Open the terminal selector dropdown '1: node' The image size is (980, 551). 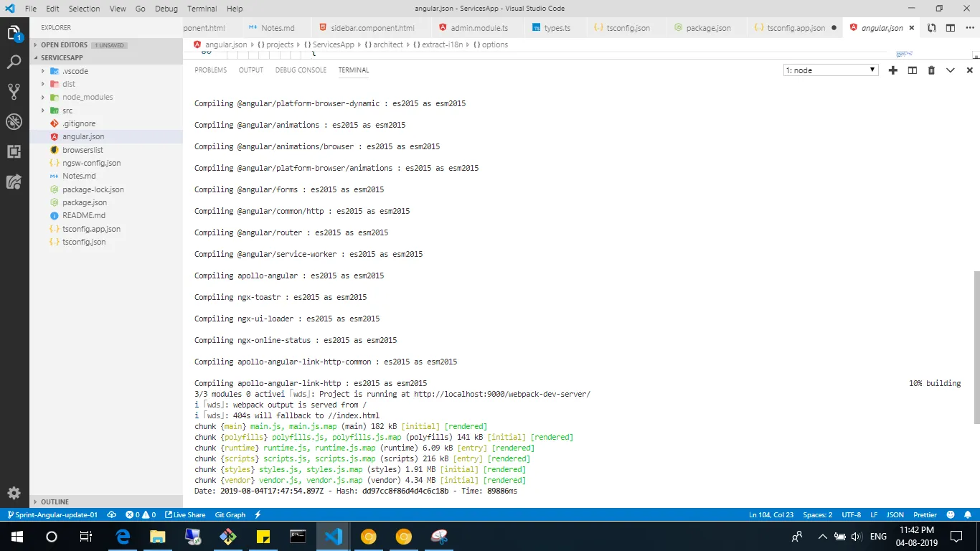coord(831,70)
